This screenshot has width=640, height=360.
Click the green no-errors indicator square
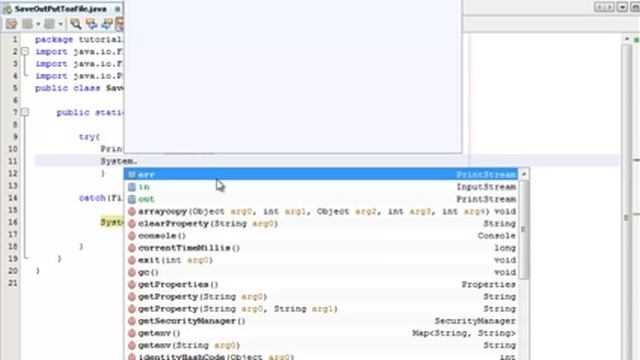click(636, 39)
